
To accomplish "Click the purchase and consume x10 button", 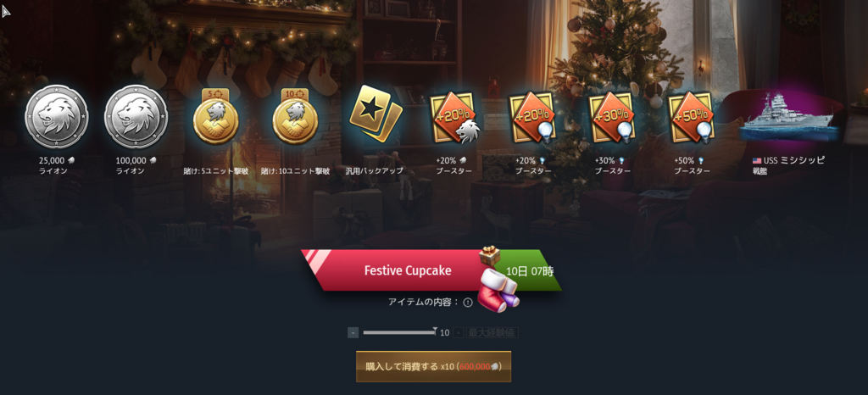I will coord(433,366).
